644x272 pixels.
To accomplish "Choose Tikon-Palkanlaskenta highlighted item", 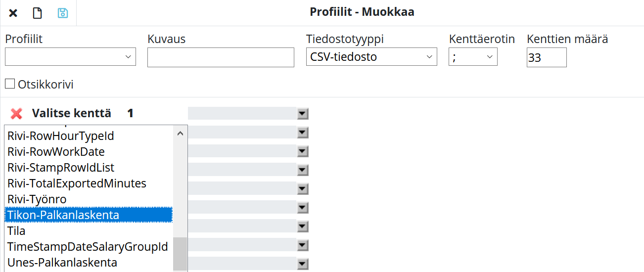I will 63,215.
